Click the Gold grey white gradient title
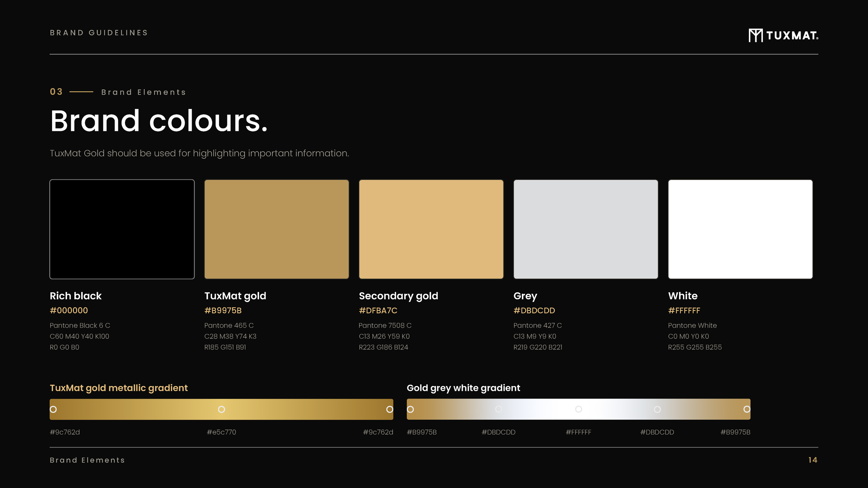This screenshot has width=868, height=488. (x=464, y=388)
